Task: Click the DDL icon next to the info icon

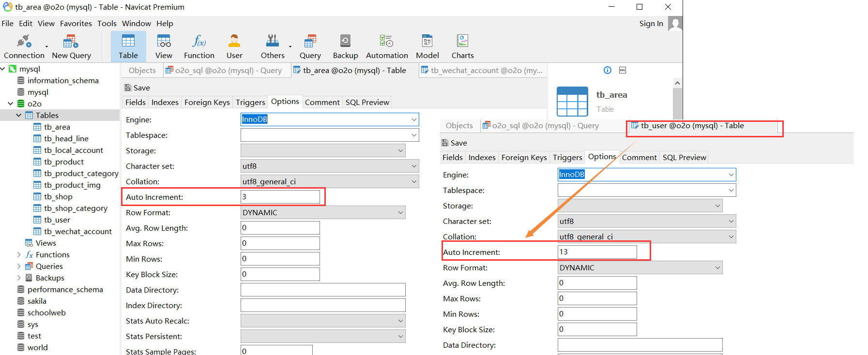Action: (623, 70)
